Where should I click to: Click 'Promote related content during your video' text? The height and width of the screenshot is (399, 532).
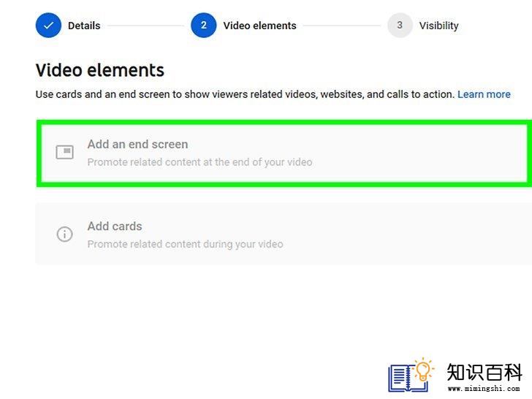tap(186, 244)
